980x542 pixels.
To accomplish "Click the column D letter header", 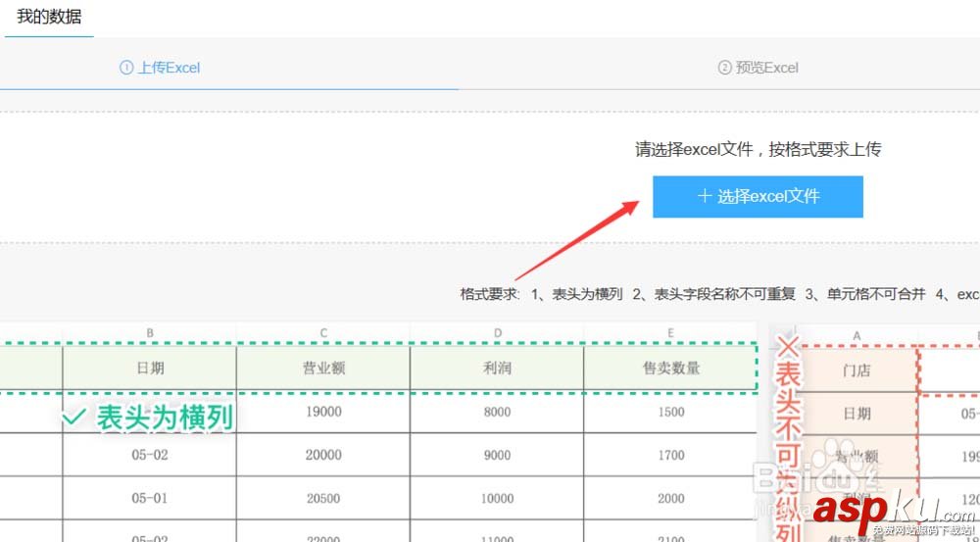I will click(x=497, y=333).
